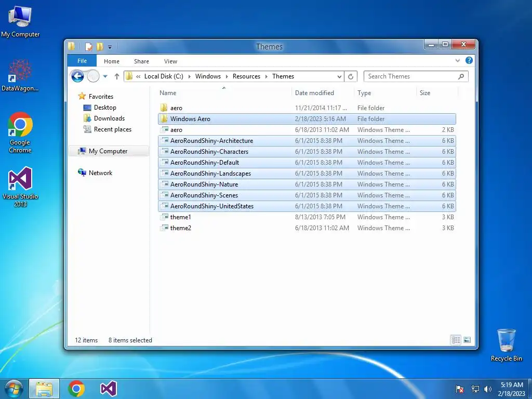The width and height of the screenshot is (532, 399).
Task: Select AeroRoundShiny-Nature theme file
Action: point(307,184)
